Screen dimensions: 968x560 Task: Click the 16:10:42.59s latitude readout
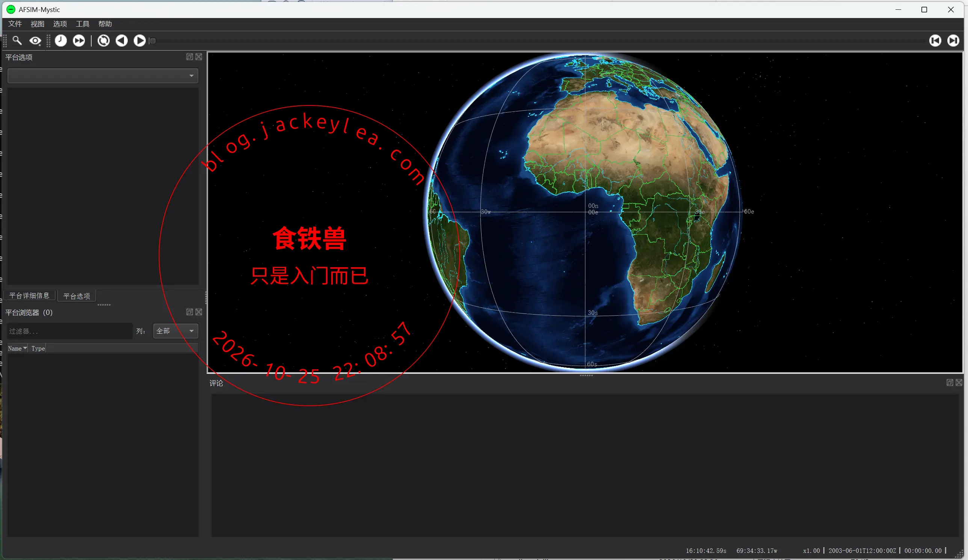point(706,551)
